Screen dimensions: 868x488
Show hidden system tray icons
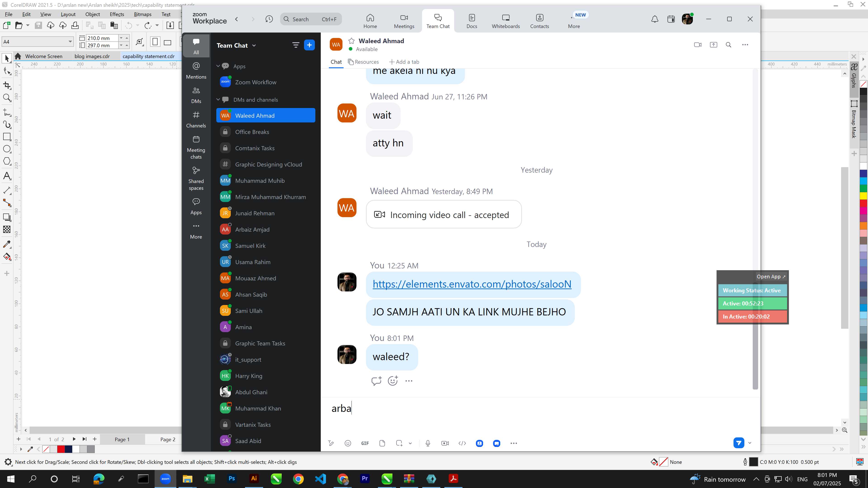pyautogui.click(x=756, y=479)
